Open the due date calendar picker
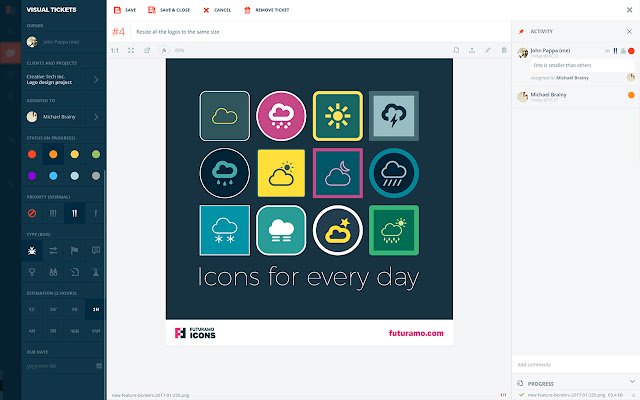Image resolution: width=640 pixels, height=400 pixels. pyautogui.click(x=99, y=366)
